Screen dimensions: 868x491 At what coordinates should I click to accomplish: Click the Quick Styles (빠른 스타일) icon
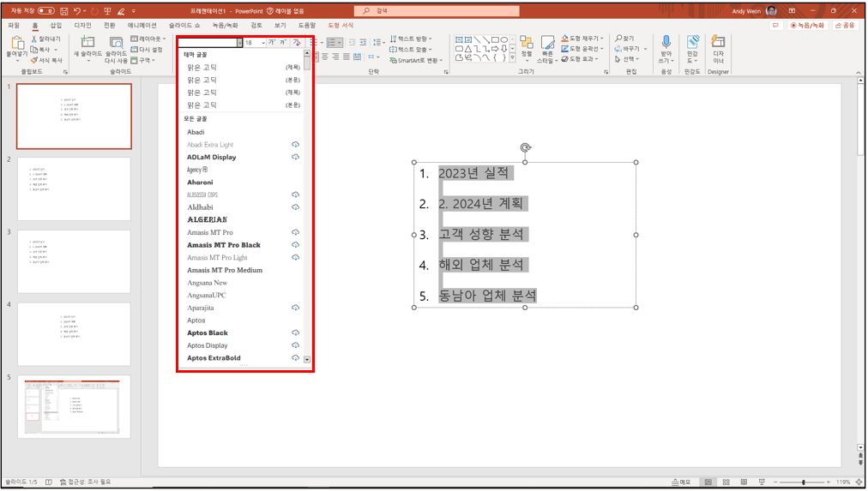tap(547, 43)
